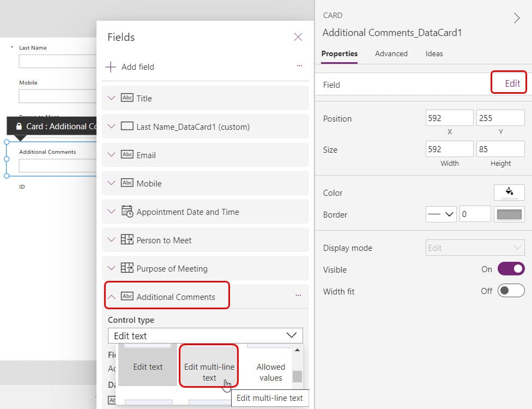Viewport: 532px width, 409px height.
Task: Expand the Title field row
Action: (111, 98)
